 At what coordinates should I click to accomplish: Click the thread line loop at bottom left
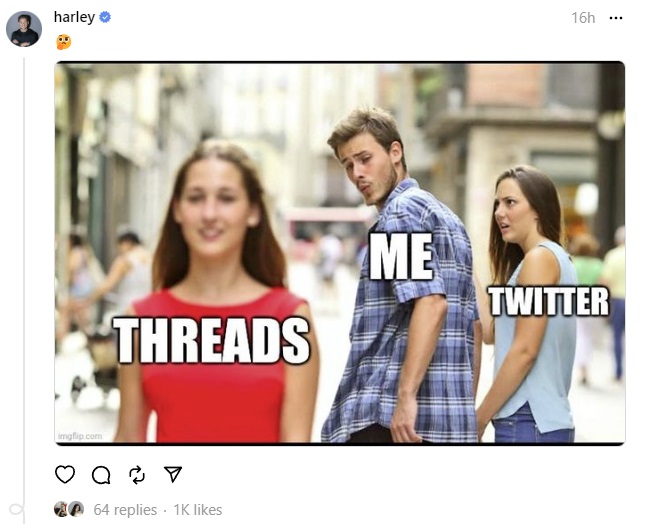tap(17, 509)
